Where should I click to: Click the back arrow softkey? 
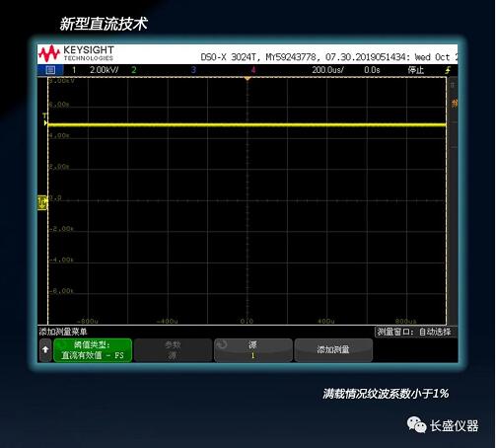[45, 350]
